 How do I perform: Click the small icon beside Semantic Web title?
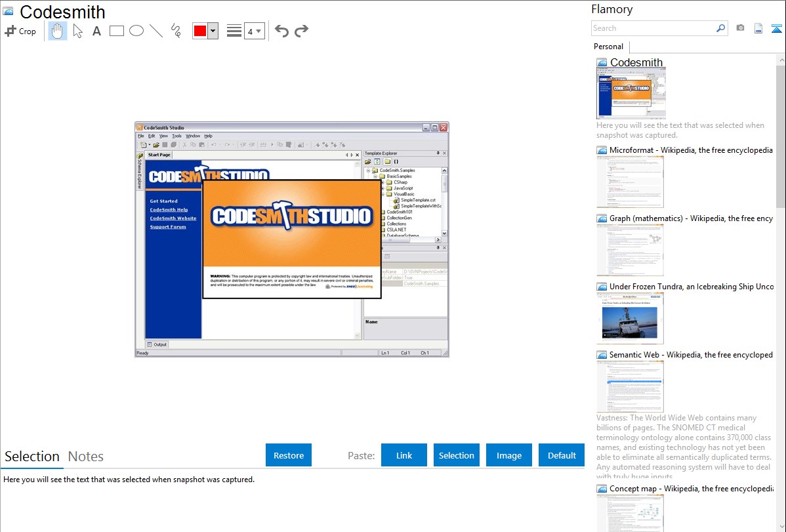(x=602, y=355)
